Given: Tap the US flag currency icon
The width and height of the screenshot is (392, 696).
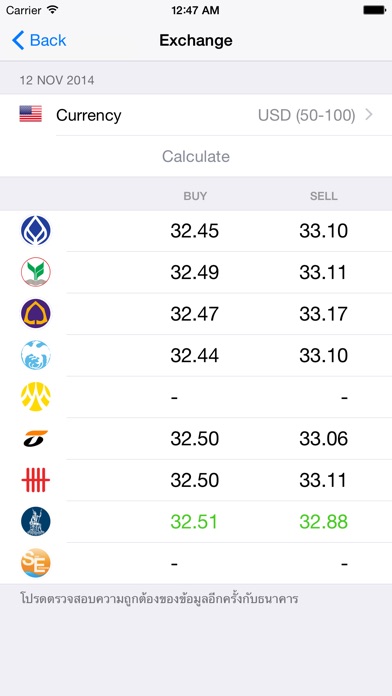Looking at the screenshot, I should tap(31, 114).
